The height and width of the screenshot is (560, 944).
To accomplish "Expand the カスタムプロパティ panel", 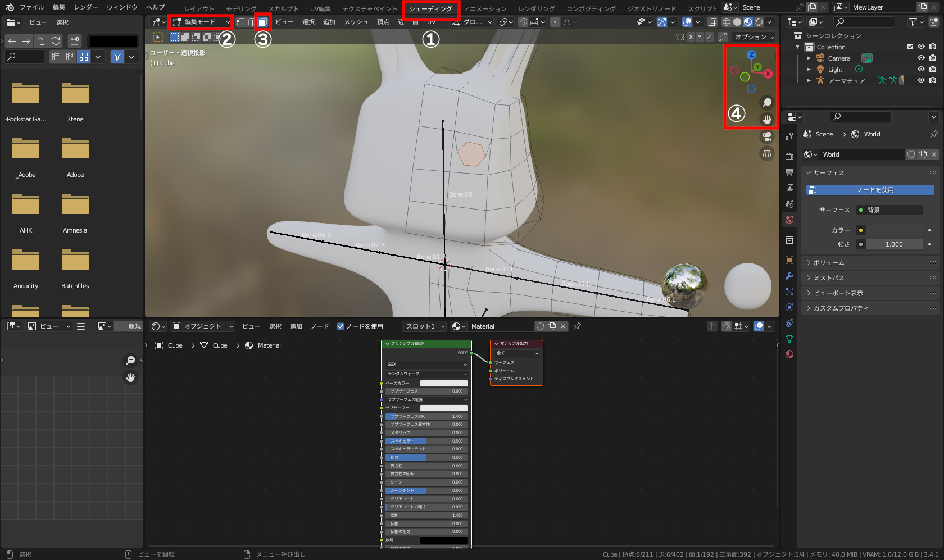I will [x=870, y=308].
